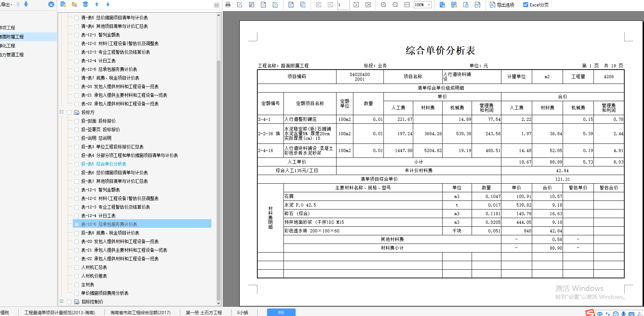Expand the 招标控制价 tree node

pos(62,301)
